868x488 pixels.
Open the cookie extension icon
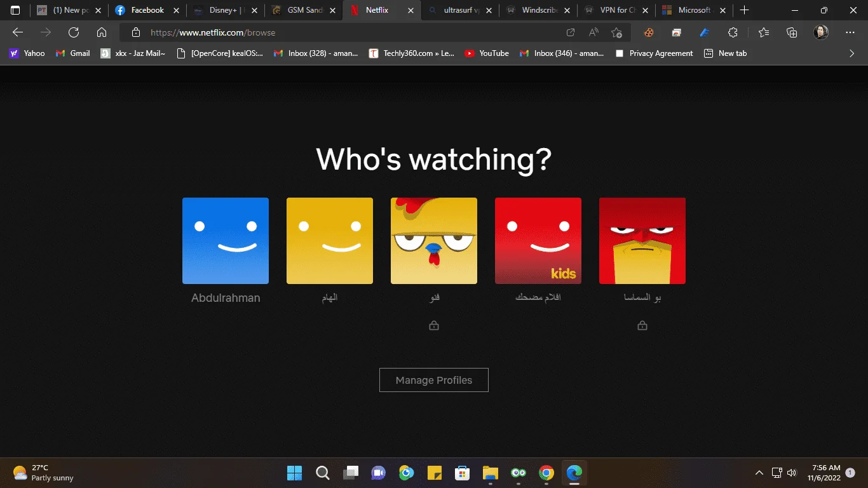649,32
